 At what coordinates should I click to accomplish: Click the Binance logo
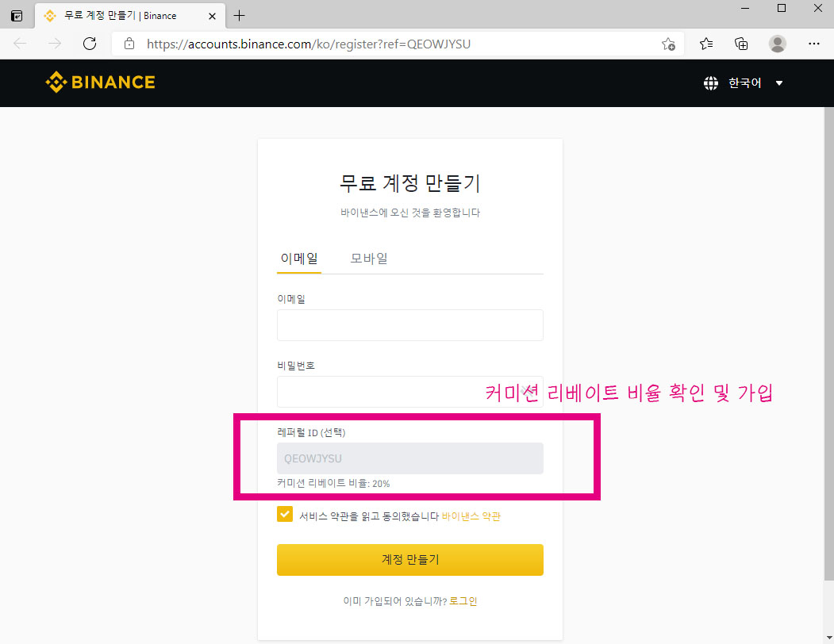coord(99,82)
